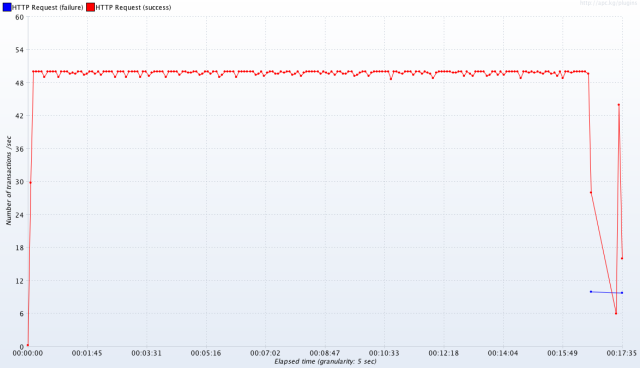The width and height of the screenshot is (640, 368).
Task: Click the x-axis label 00:15:49
Action: [562, 353]
